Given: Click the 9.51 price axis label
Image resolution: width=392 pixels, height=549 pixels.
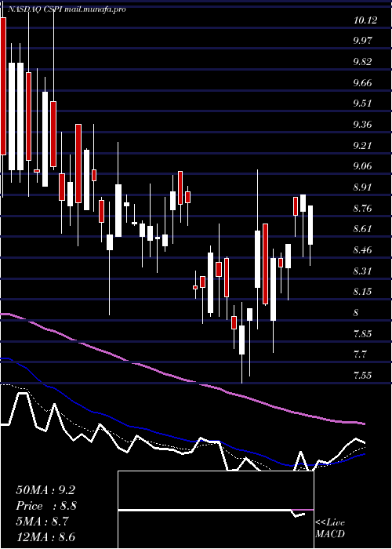Looking at the screenshot, I should [x=363, y=104].
